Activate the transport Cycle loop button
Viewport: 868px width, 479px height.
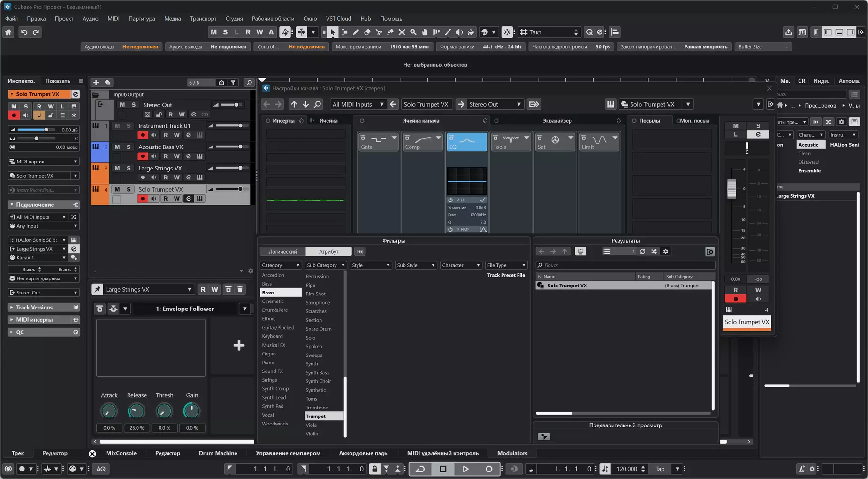click(x=420, y=469)
